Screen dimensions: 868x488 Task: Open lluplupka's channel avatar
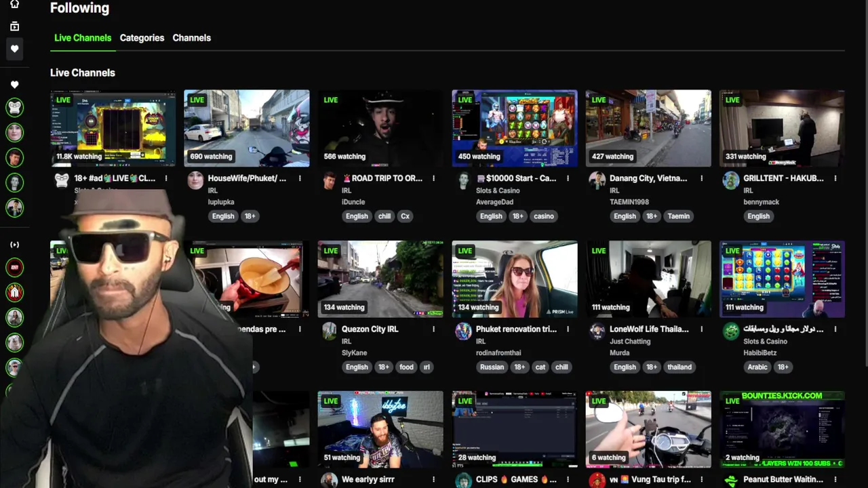pyautogui.click(x=195, y=180)
